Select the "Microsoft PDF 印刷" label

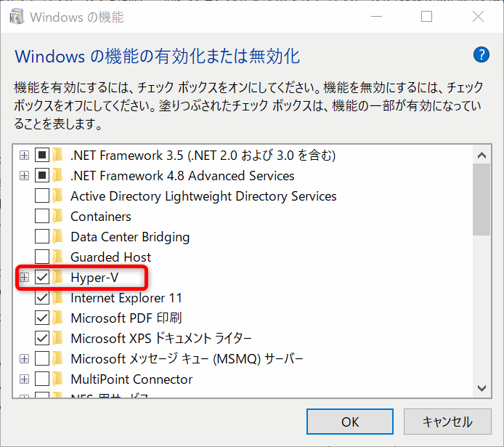coord(126,318)
